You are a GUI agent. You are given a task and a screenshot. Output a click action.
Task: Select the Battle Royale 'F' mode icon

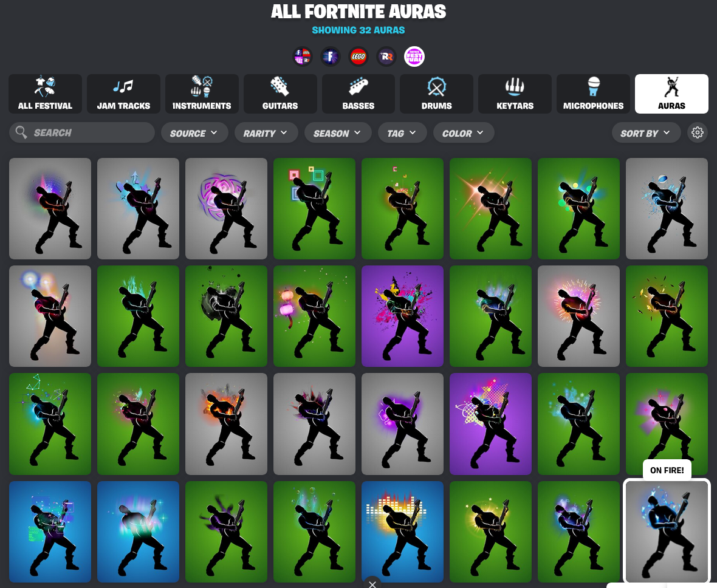point(330,56)
